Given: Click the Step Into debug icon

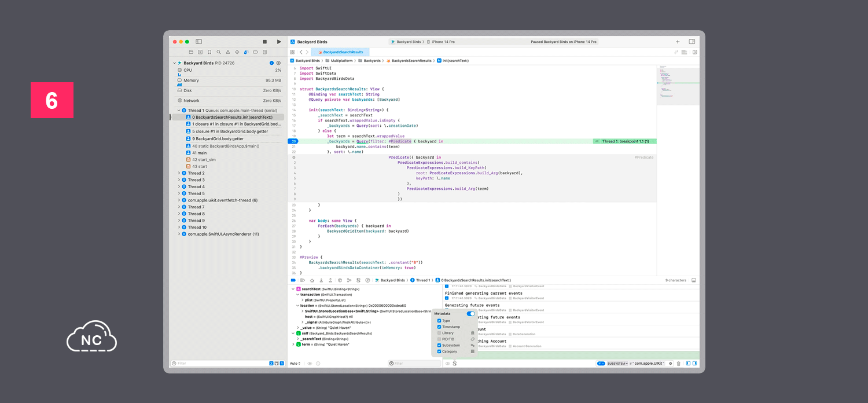Looking at the screenshot, I should tap(321, 280).
